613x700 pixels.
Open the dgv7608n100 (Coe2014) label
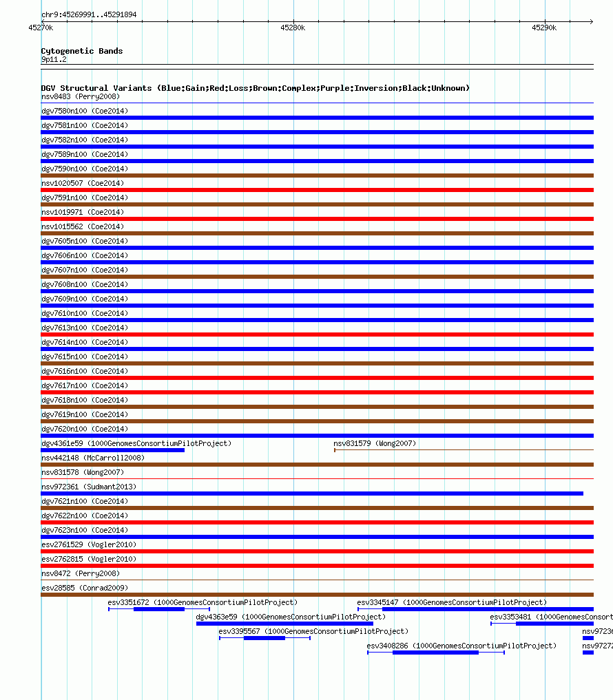coord(85,284)
